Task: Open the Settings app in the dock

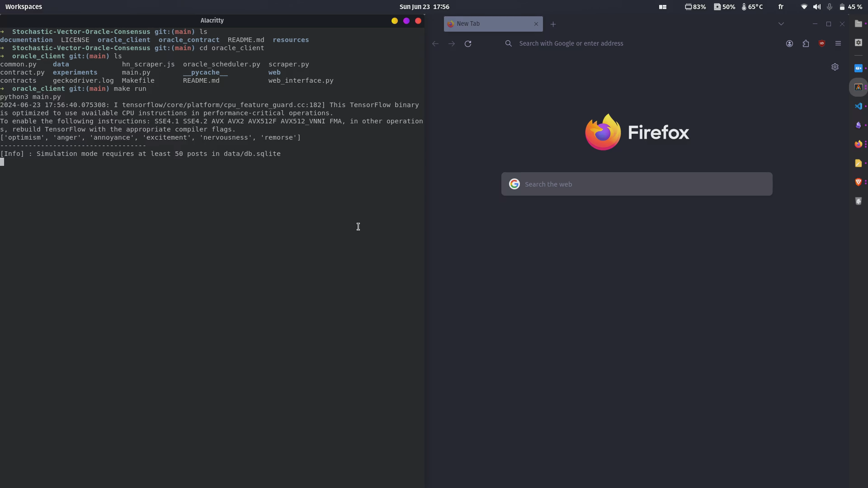Action: 858,42
